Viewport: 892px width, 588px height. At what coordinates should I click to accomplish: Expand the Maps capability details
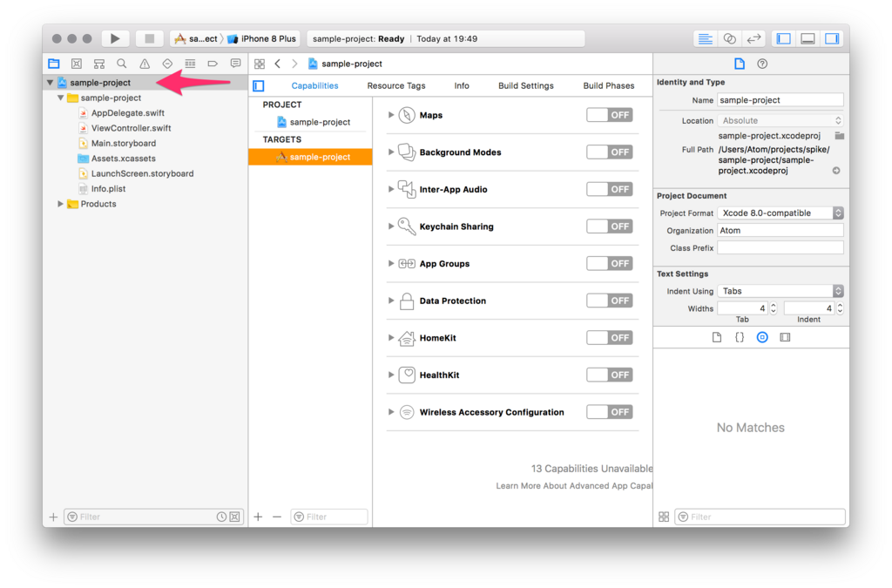click(x=391, y=115)
